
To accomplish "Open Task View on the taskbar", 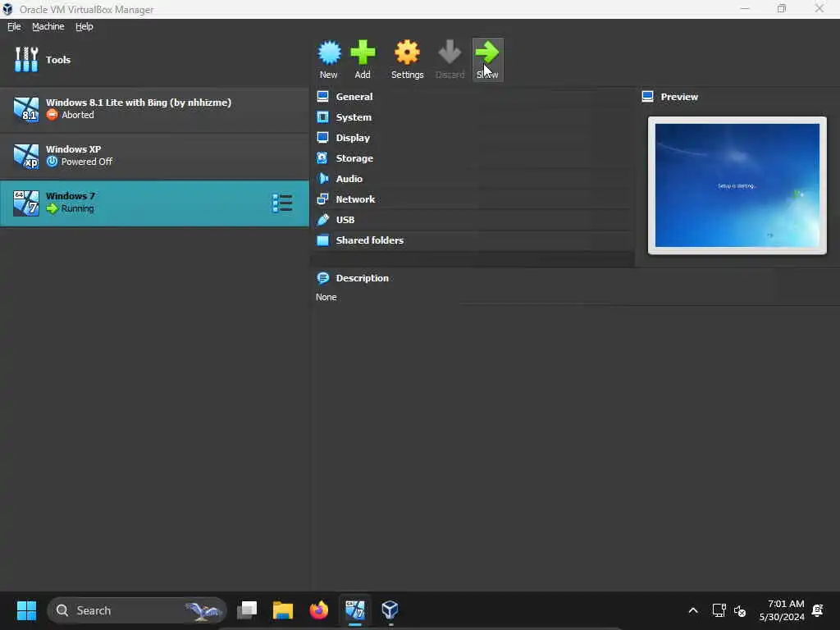I will click(x=247, y=610).
